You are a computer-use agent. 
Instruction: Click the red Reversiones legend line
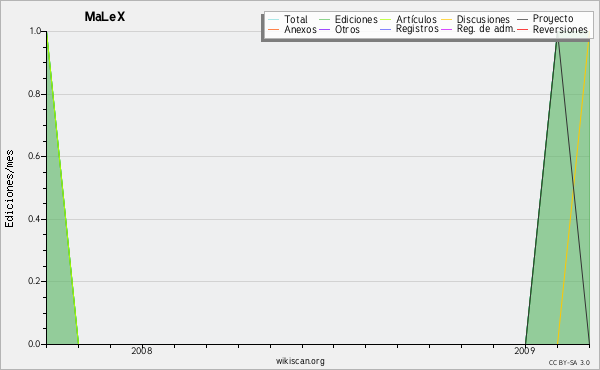click(522, 29)
